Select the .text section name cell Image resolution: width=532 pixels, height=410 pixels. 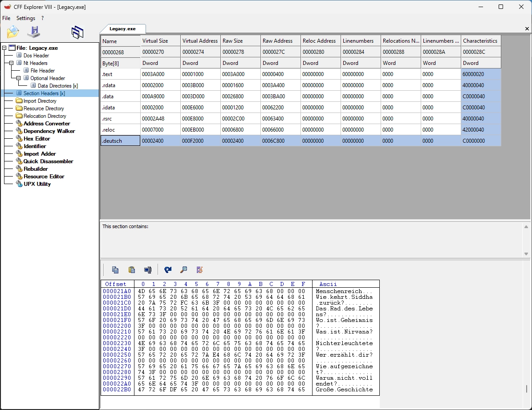pos(121,74)
